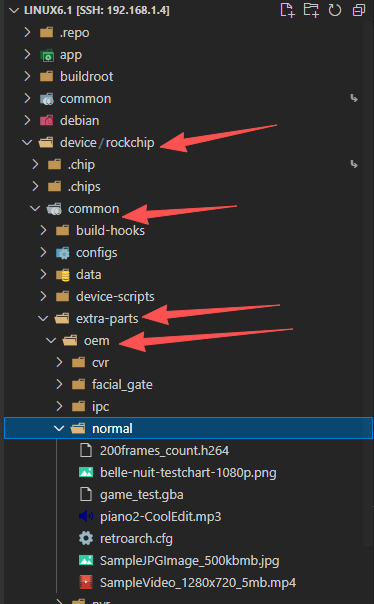Click the symlink arrow beside common folder
The width and height of the screenshot is (374, 604).
point(354,99)
